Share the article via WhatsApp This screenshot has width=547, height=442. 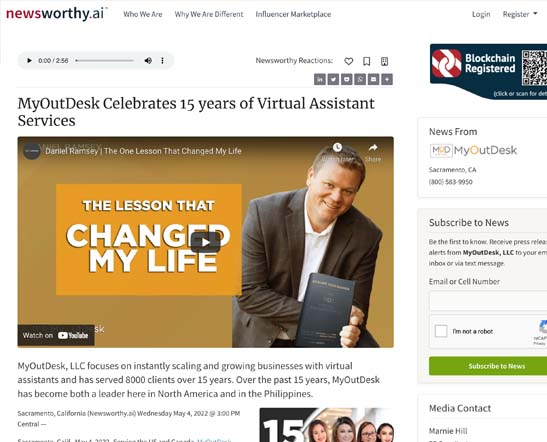tap(360, 80)
